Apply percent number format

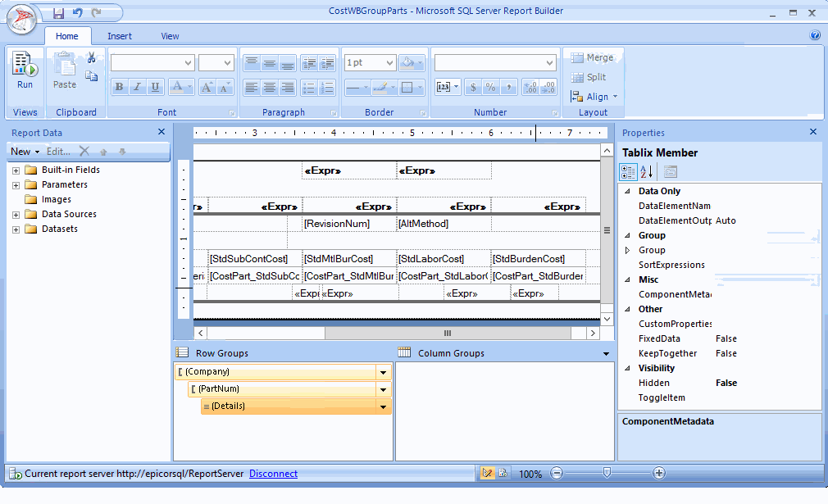pos(490,87)
